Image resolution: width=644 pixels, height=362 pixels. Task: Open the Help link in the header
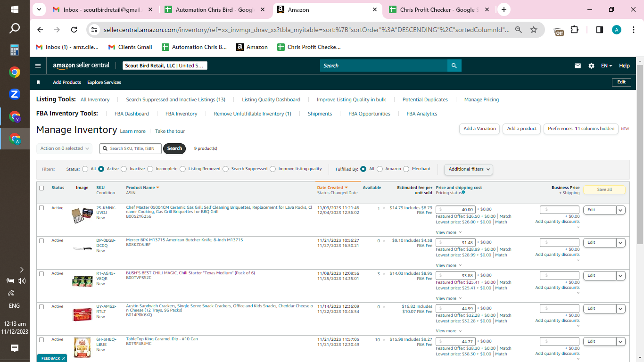click(x=624, y=66)
